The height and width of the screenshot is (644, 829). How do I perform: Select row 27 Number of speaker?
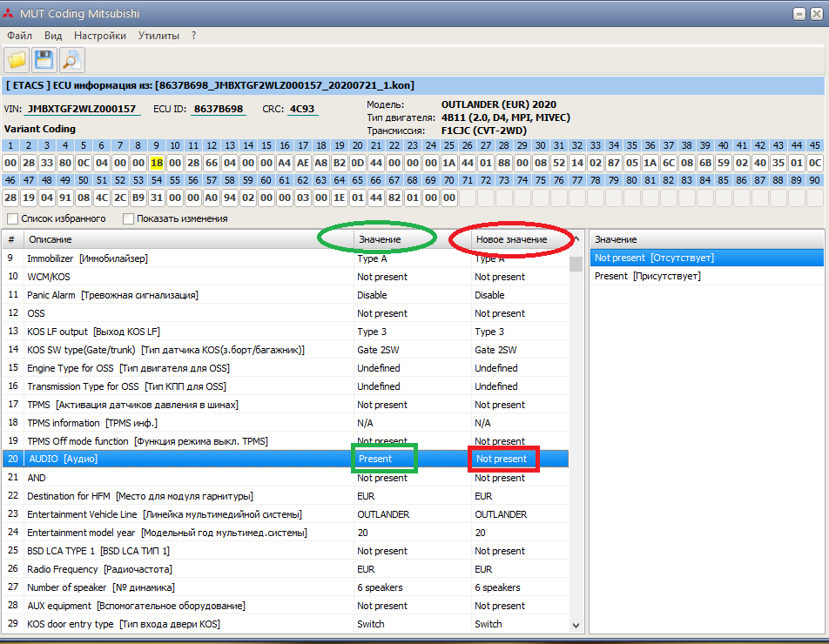pos(286,587)
